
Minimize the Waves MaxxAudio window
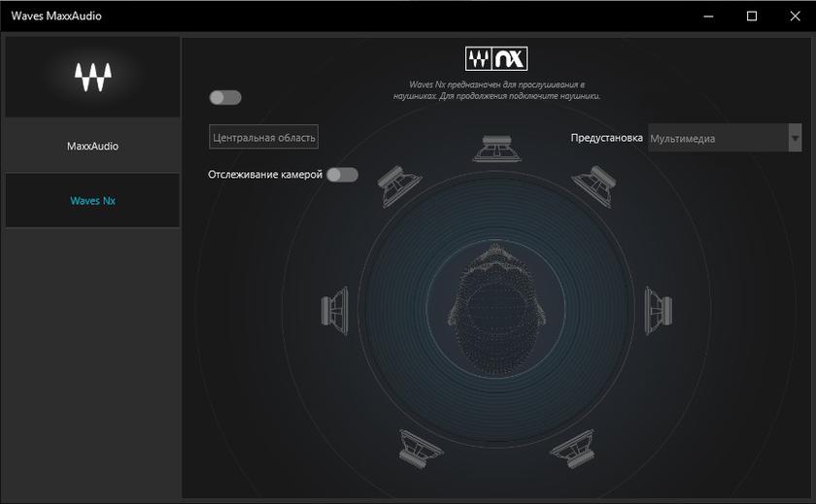coord(706,16)
